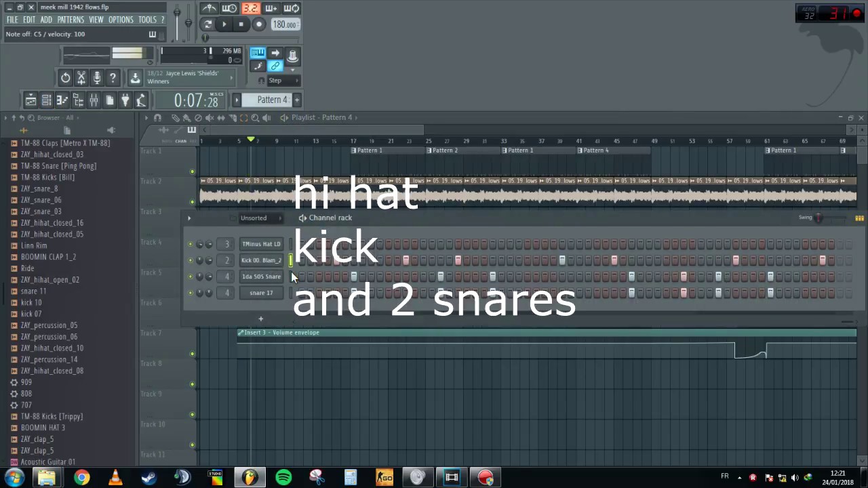Click the undo history icon
The width and height of the screenshot is (868, 488).
pyautogui.click(x=65, y=78)
